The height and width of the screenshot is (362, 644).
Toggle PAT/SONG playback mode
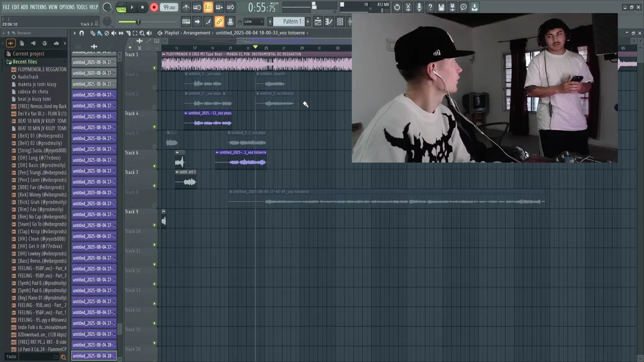121,8
